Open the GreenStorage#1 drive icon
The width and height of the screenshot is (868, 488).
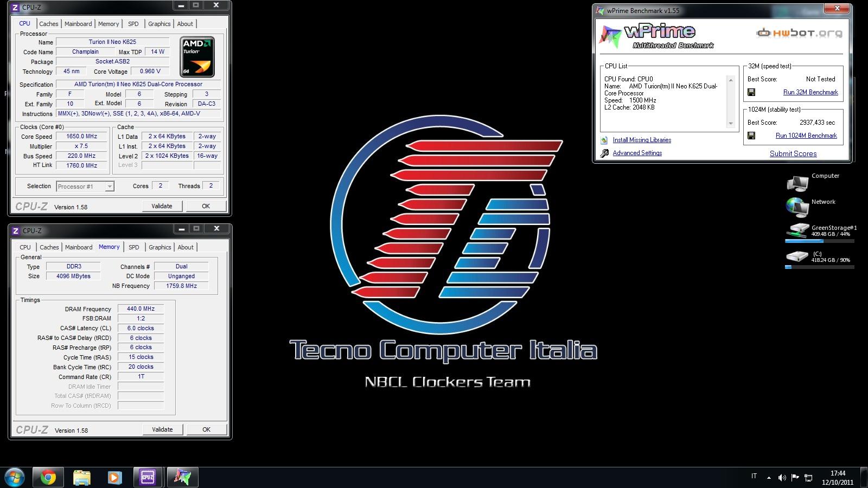[797, 230]
